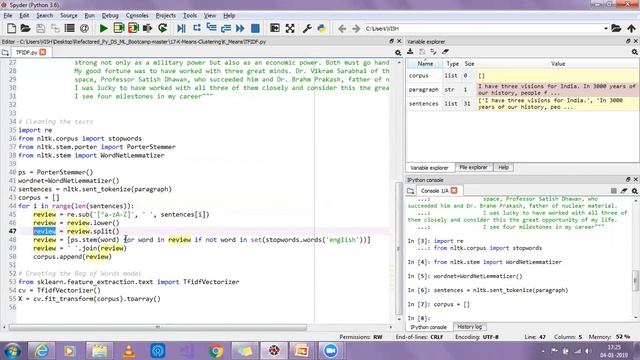The image size is (640, 360).
Task: Sort variables by the Name column header
Action: (x=425, y=64)
